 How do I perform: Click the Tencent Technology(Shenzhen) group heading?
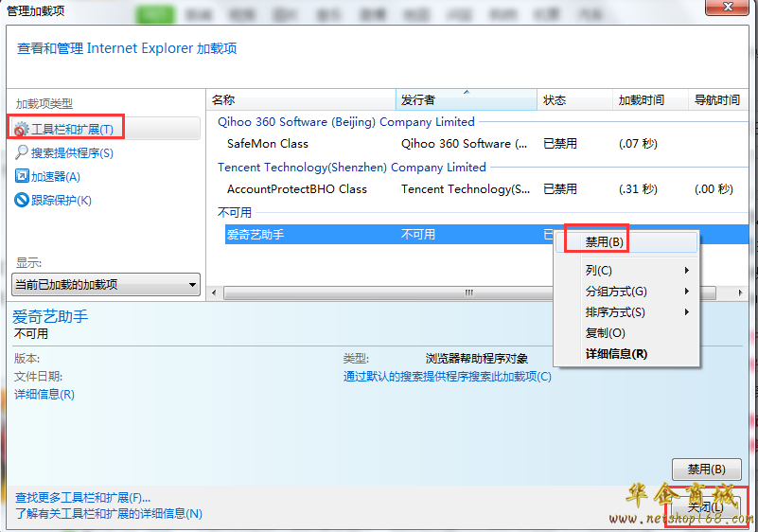click(x=352, y=168)
